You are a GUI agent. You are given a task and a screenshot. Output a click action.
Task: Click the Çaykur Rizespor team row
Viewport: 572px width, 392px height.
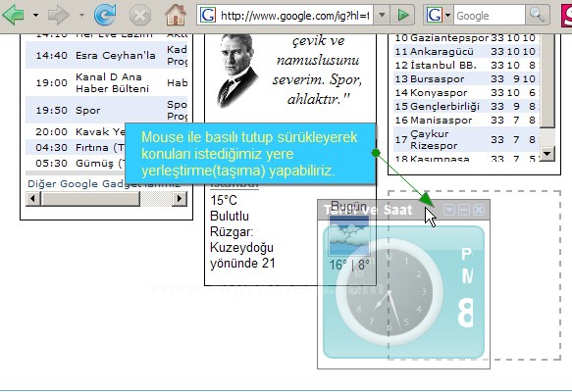466,139
